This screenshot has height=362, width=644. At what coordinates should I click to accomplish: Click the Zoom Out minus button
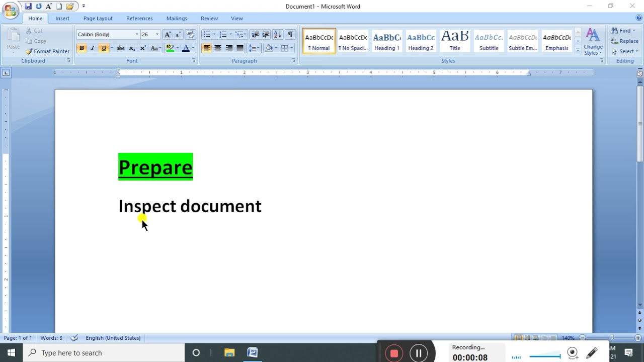(582, 338)
